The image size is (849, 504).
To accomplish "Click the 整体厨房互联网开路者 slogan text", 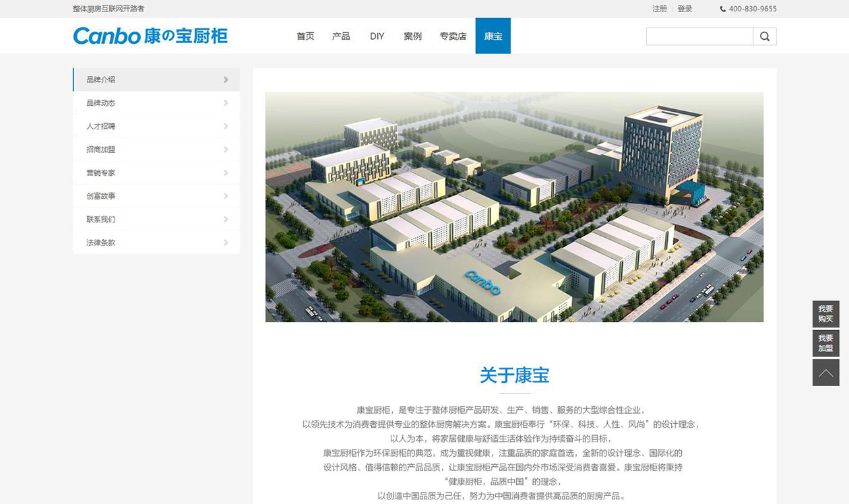I will [108, 9].
